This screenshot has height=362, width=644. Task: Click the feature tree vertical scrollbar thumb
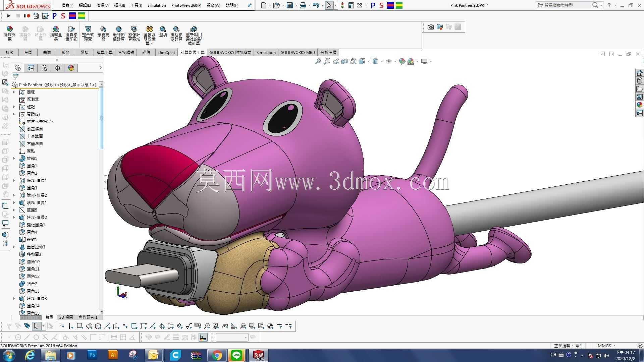click(101, 118)
